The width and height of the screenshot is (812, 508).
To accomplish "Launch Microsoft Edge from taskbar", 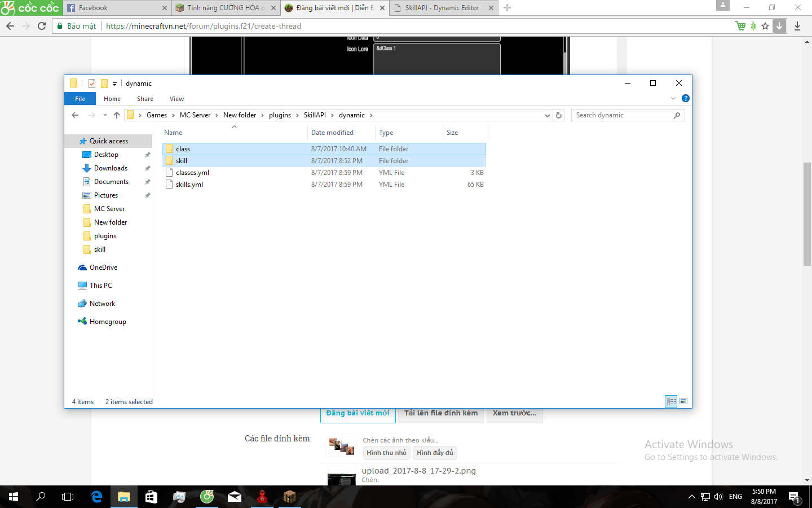I will tap(96, 497).
